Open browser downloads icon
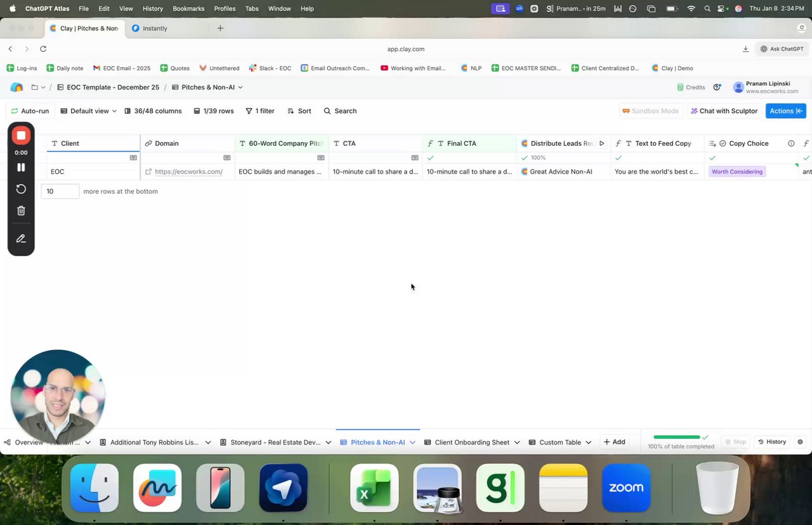This screenshot has width=812, height=525. (x=745, y=49)
